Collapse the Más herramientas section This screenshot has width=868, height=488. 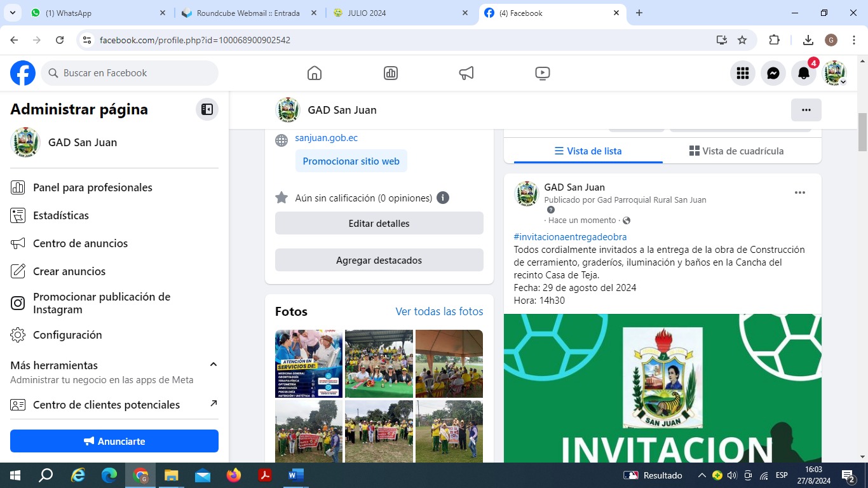click(214, 365)
